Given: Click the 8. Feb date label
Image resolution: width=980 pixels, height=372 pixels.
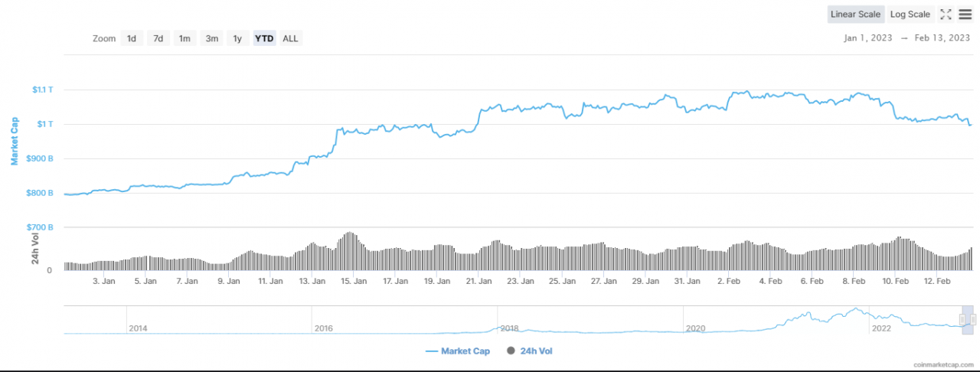Looking at the screenshot, I should click(x=853, y=281).
